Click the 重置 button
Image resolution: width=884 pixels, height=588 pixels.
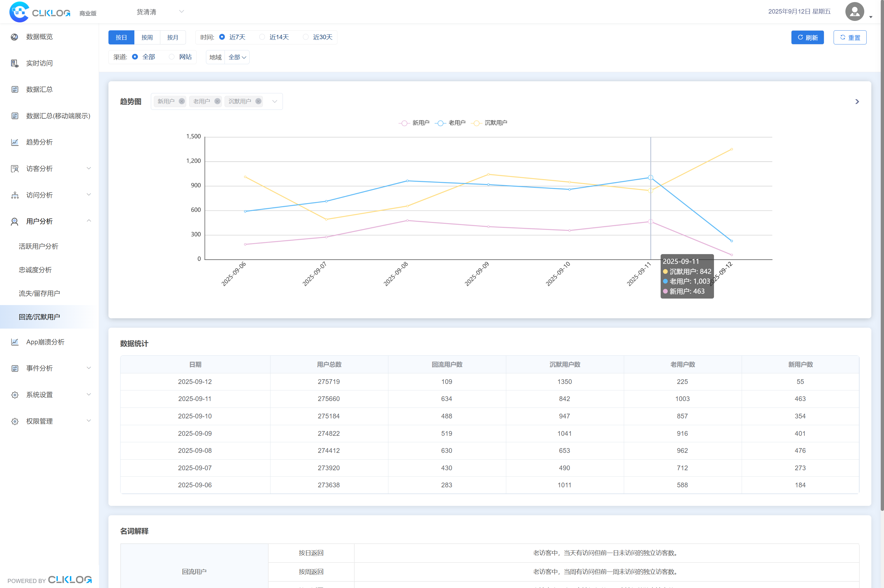pos(850,37)
